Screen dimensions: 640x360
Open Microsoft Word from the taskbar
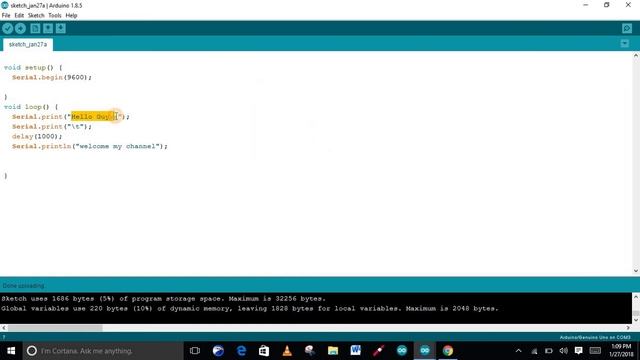[x=356, y=351]
